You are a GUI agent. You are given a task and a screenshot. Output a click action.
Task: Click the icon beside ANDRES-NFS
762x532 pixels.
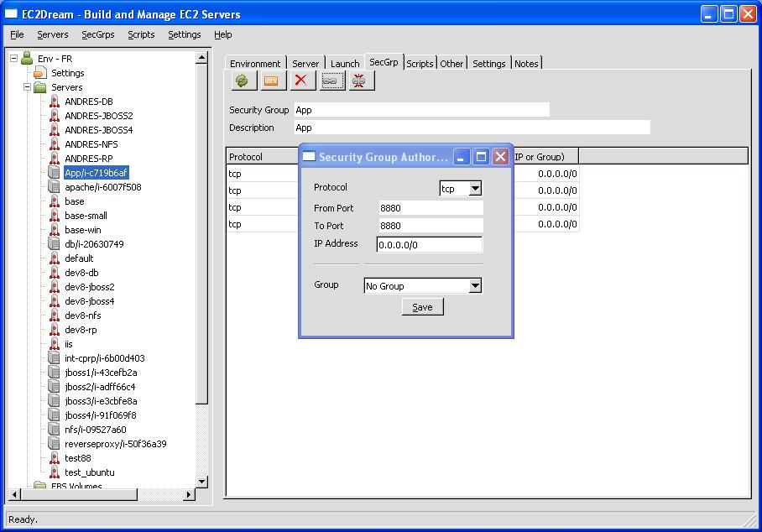tap(55, 144)
